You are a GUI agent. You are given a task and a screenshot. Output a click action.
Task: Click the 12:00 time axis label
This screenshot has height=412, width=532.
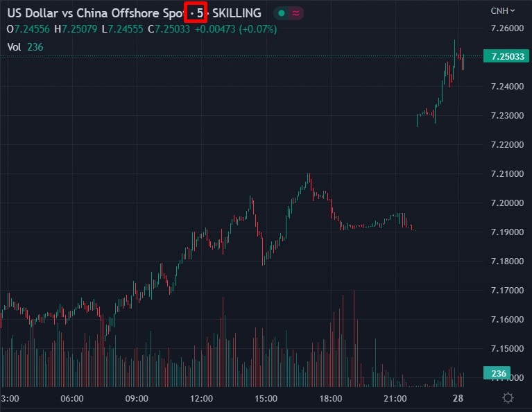[202, 398]
